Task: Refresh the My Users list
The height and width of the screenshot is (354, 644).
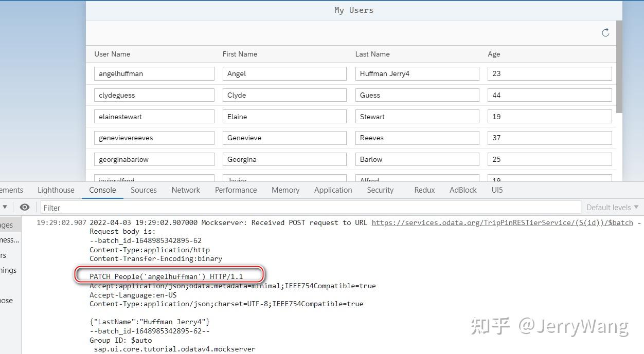Action: pos(605,32)
